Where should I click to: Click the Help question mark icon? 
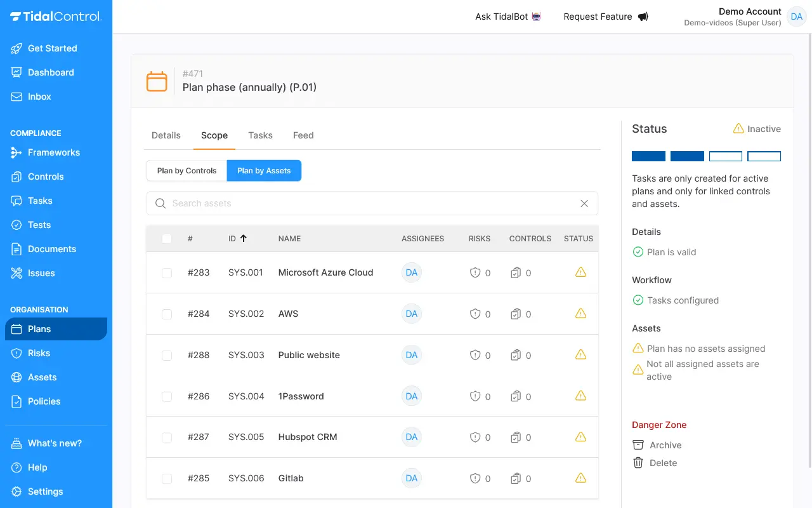coord(16,467)
